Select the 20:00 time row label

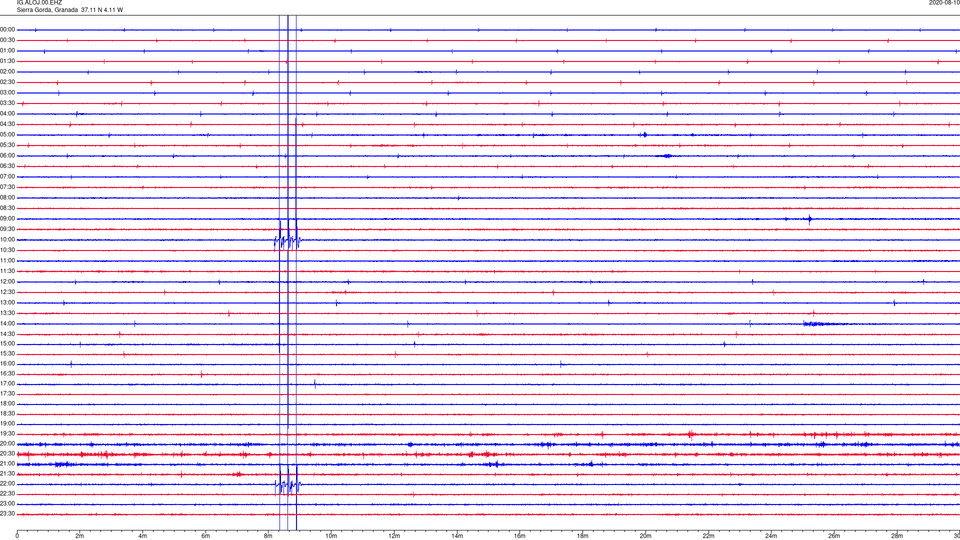(x=8, y=444)
